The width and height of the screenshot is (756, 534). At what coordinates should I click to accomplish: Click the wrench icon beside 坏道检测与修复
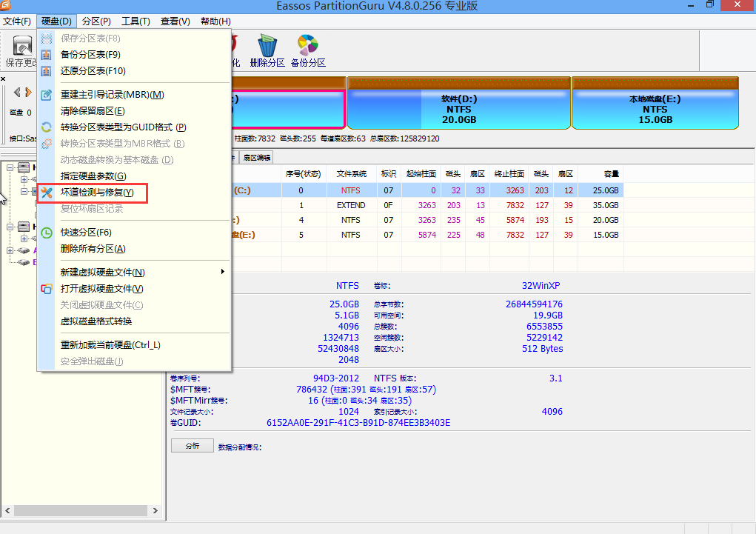point(47,193)
